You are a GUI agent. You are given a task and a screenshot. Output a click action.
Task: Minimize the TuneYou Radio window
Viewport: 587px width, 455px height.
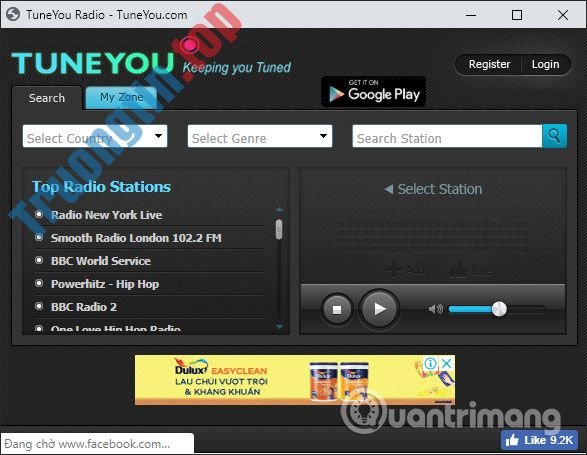click(471, 15)
